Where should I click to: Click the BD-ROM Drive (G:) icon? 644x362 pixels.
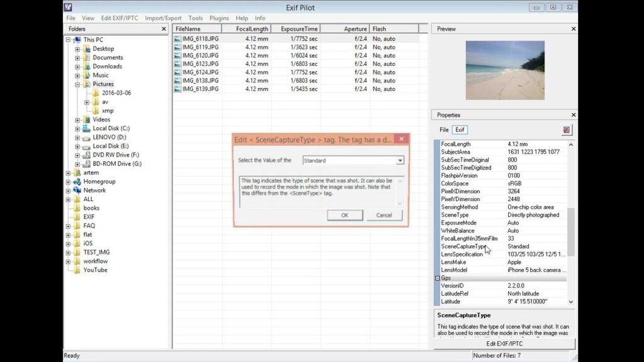87,163
